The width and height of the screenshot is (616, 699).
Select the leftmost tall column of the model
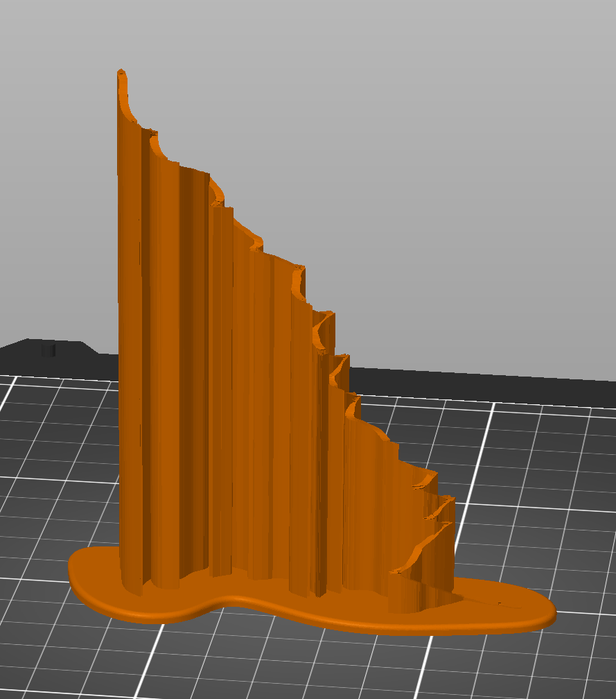click(x=129, y=347)
